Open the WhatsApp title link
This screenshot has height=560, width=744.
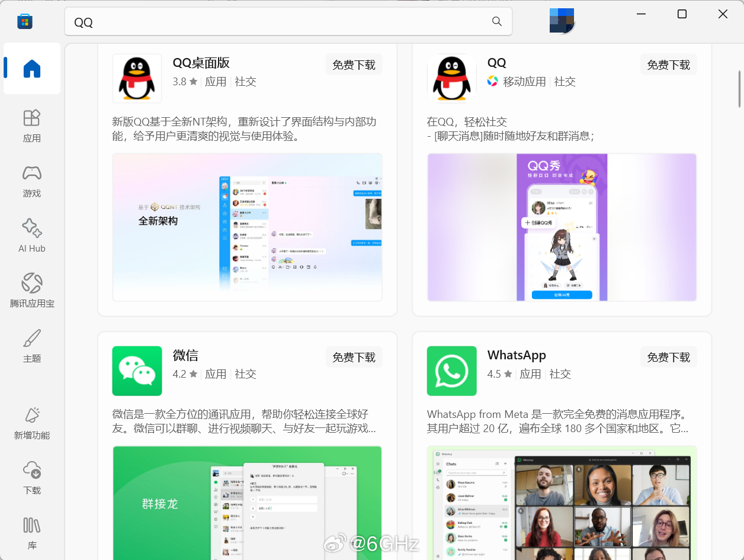click(517, 355)
